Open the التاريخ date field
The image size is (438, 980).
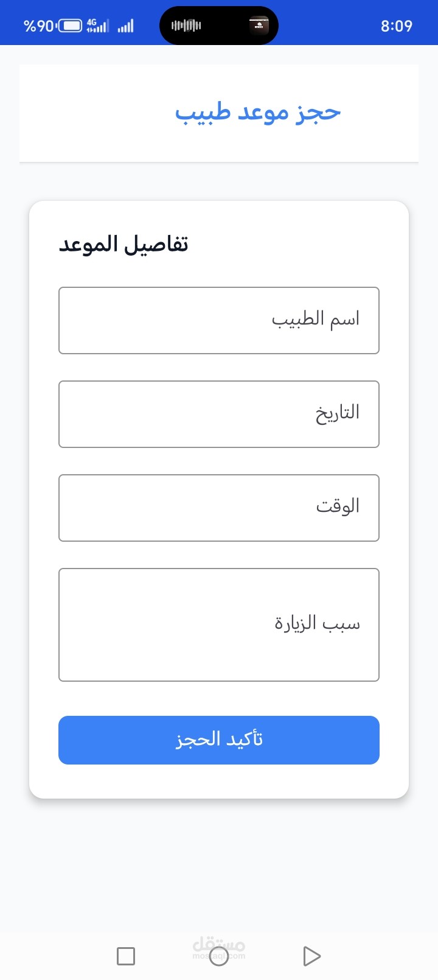pyautogui.click(x=219, y=414)
